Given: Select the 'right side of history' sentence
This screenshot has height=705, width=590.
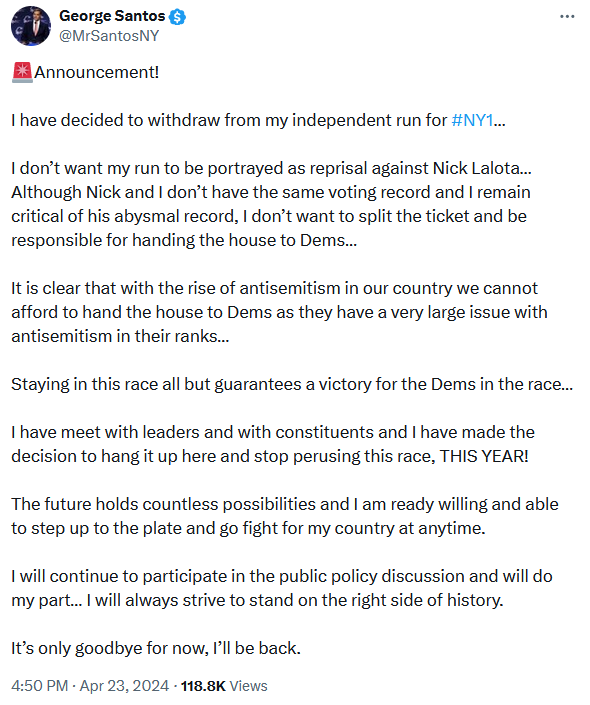Looking at the screenshot, I should [295, 600].
